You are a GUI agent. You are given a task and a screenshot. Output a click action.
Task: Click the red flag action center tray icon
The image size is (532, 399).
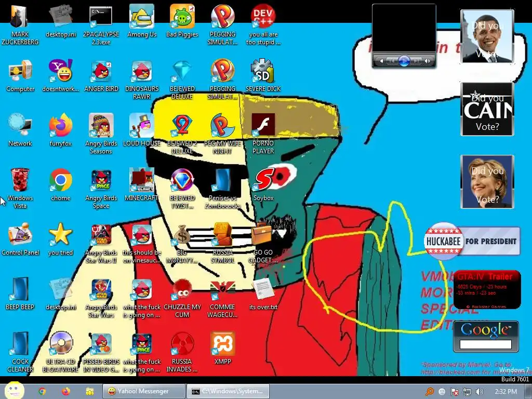pos(454,392)
